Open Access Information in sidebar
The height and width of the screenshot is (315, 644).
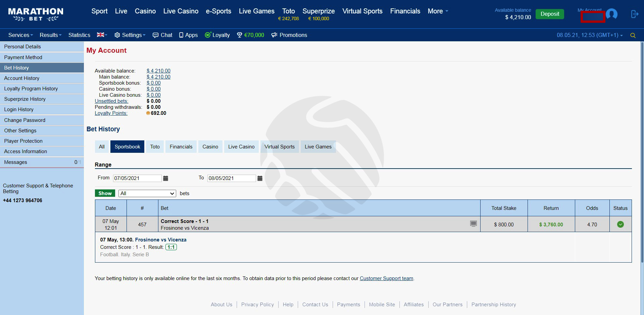pos(42,151)
